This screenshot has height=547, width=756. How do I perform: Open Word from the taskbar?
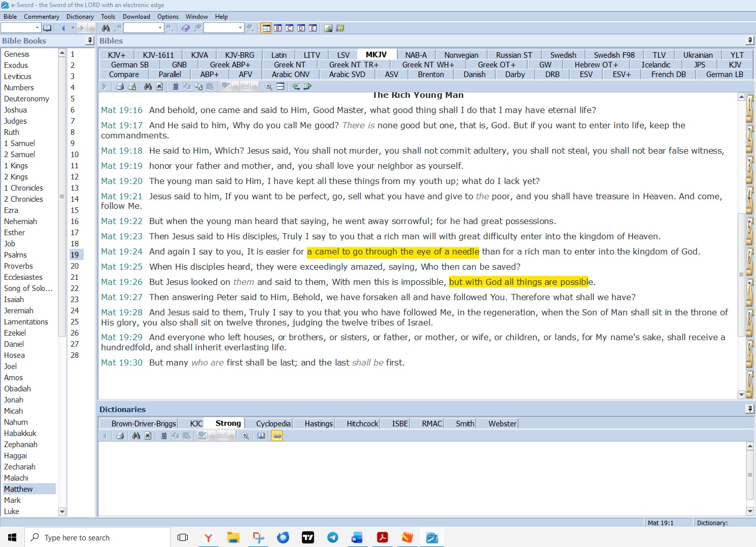pos(357,537)
